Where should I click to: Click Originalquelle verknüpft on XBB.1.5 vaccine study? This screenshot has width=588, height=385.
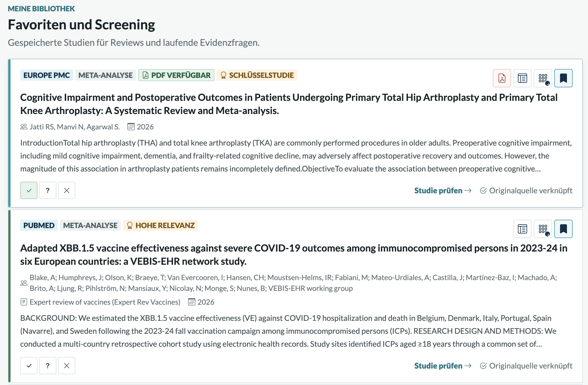[x=526, y=366]
